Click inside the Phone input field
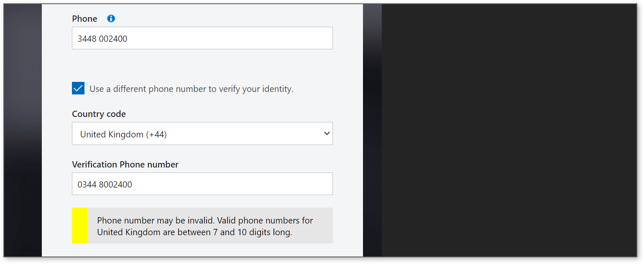644x264 pixels. click(202, 38)
